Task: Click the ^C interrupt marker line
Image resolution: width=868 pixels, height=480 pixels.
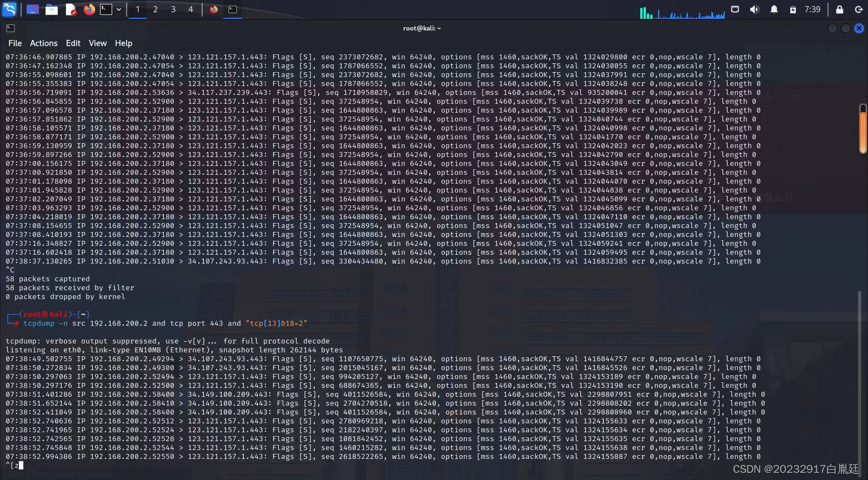Action: (10, 270)
